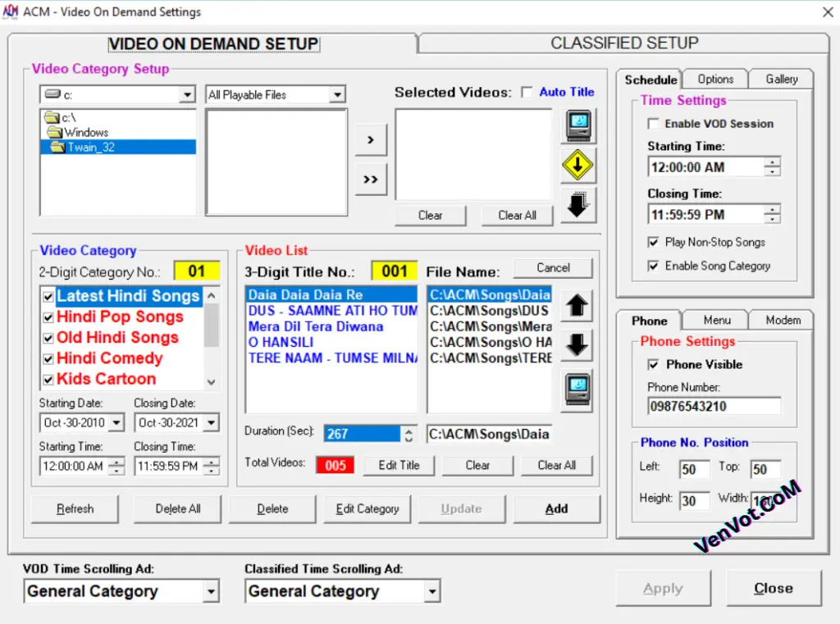
Task: Uncheck the Hindi Comedy category
Action: (x=47, y=358)
